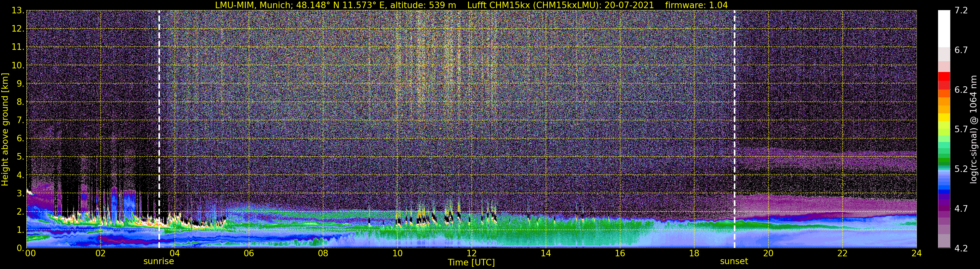Click the '9.' height tick label
Screen dimensions: 980x269
tap(20, 83)
